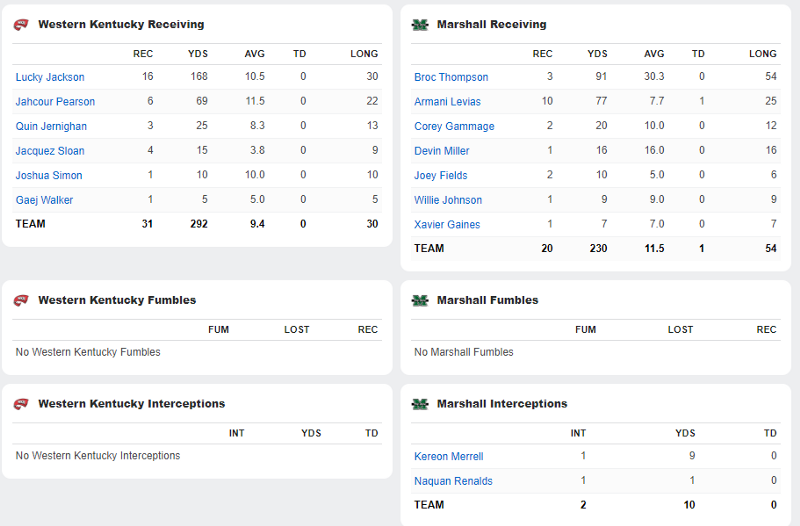Select the Quin Jernighan link
Screen dimensions: 800x526
click(x=51, y=126)
